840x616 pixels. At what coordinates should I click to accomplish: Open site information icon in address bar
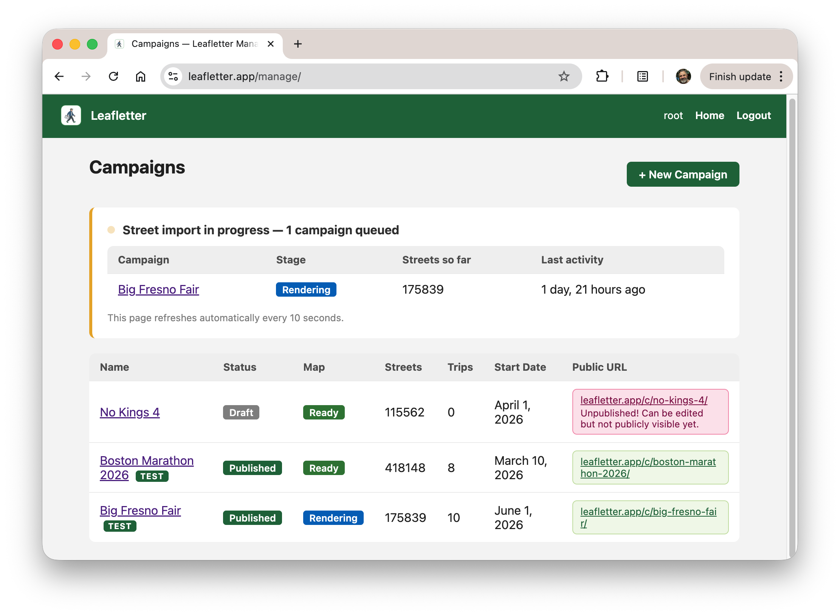173,77
